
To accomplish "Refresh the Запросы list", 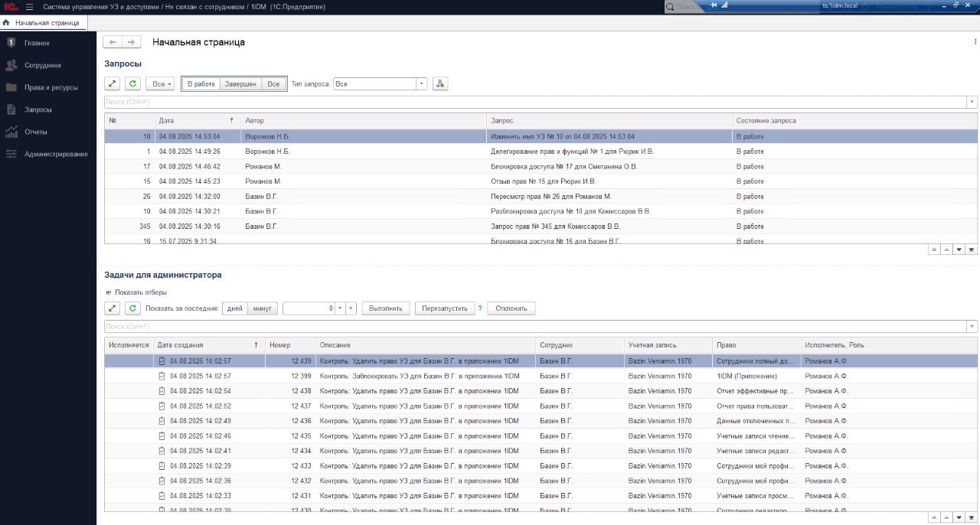I will click(x=132, y=84).
